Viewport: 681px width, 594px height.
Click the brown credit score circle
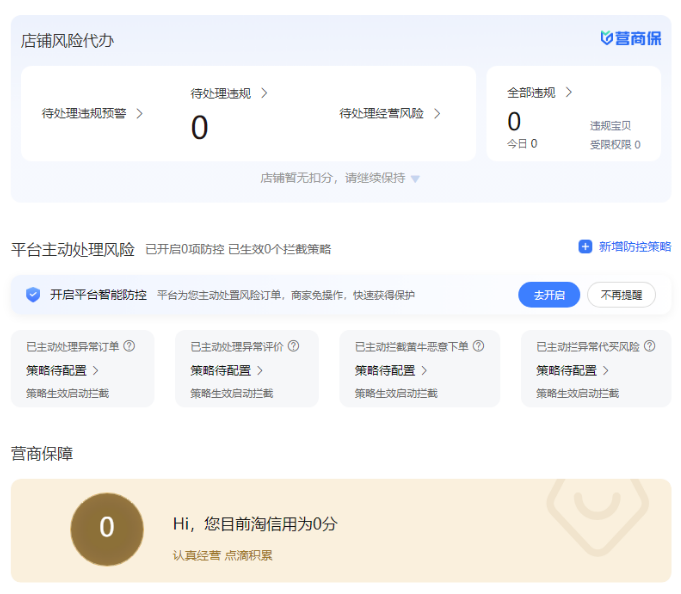(x=107, y=528)
